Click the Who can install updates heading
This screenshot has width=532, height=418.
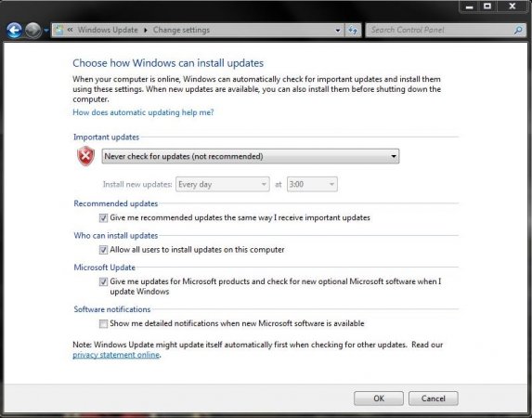pos(116,236)
